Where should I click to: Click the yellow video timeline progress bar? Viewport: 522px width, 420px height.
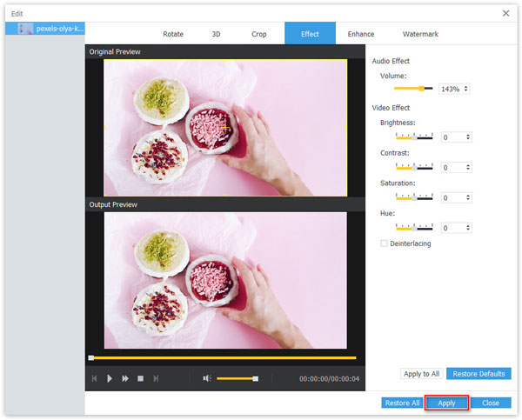224,357
